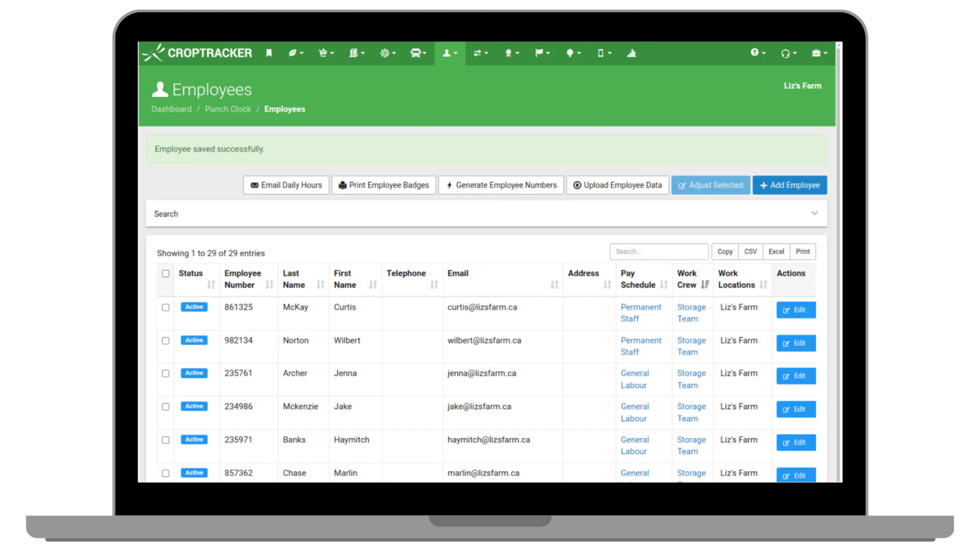980x551 pixels.
Task: Check the box for Jake Mckenzie
Action: (166, 407)
